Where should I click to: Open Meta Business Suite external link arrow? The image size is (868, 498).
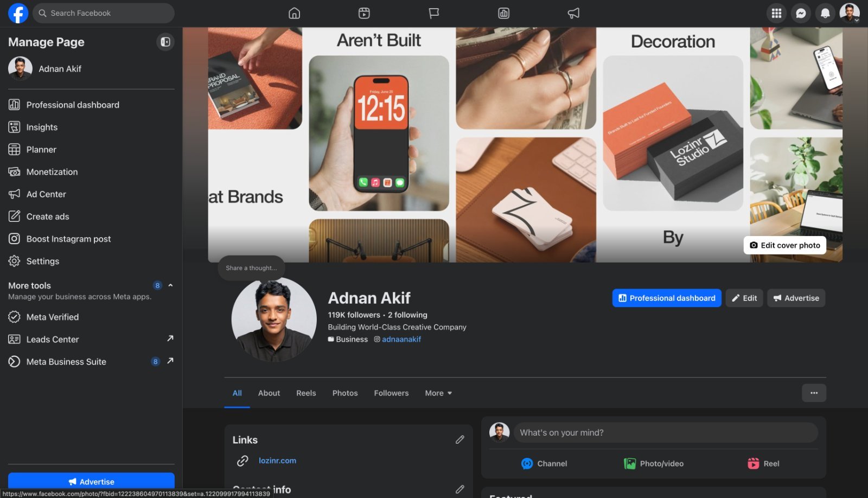170,361
